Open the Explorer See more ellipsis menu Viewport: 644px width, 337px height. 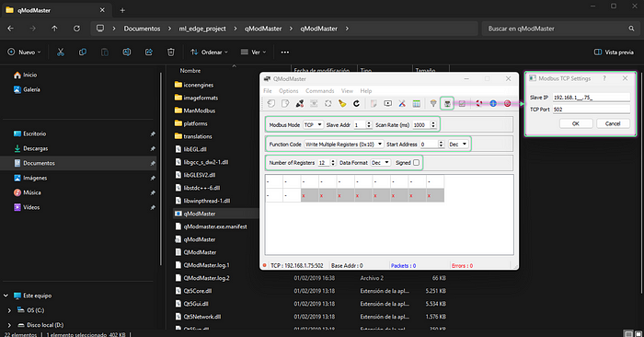pos(284,52)
